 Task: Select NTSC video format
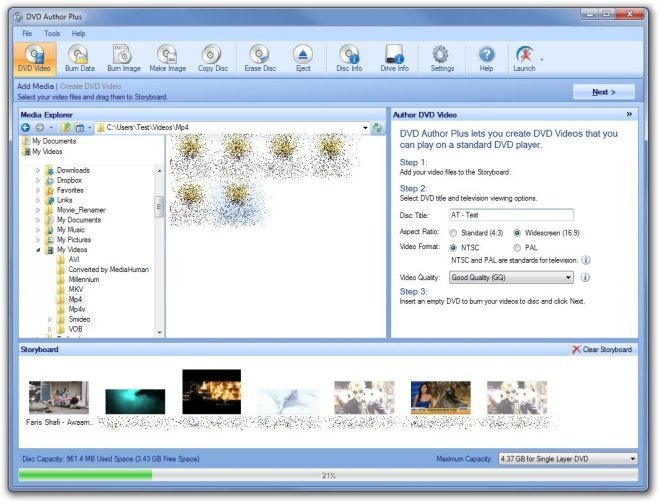[453, 248]
